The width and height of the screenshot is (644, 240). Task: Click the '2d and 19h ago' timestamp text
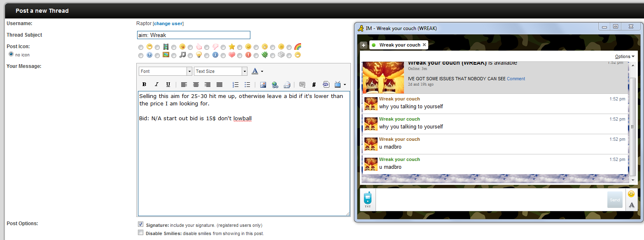(420, 84)
